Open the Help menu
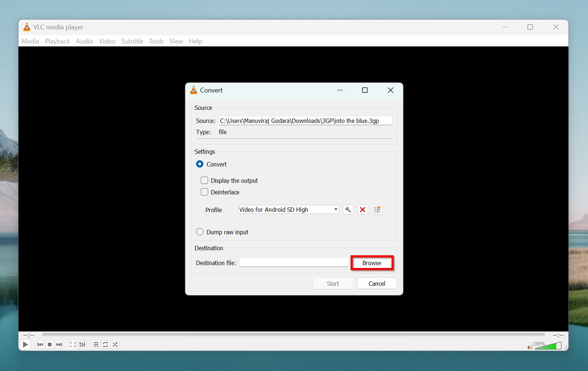Image resolution: width=588 pixels, height=371 pixels. pos(195,41)
